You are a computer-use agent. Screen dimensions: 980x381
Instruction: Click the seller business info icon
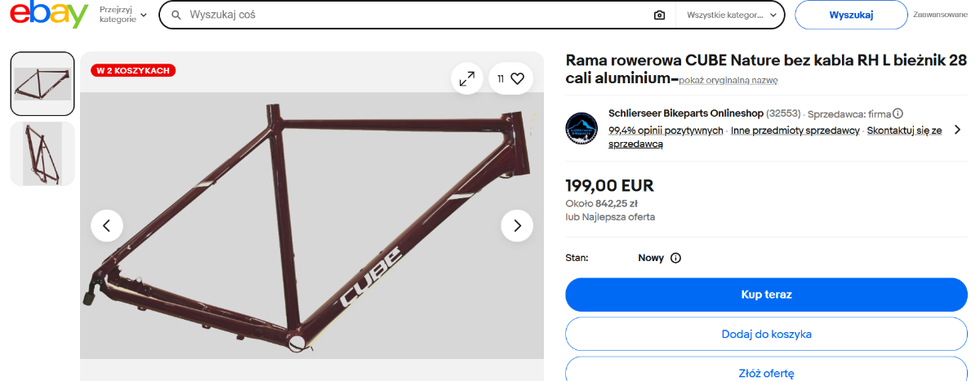898,113
